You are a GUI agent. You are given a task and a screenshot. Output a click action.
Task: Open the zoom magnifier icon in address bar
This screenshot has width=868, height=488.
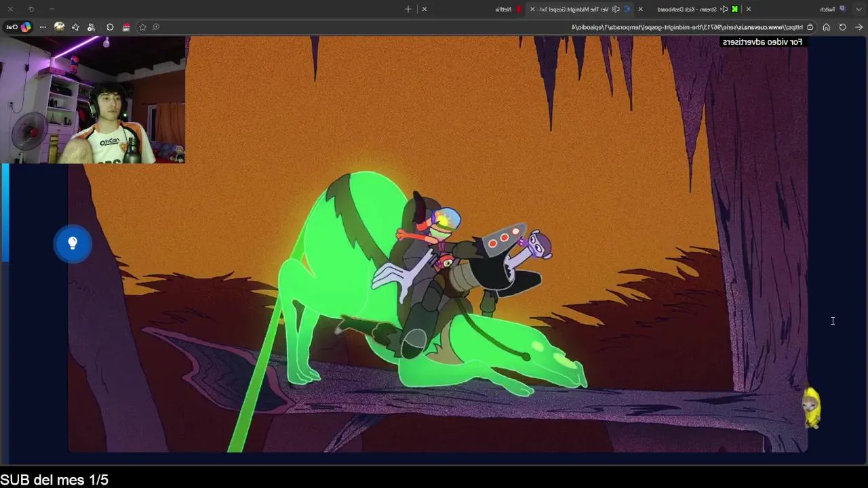coord(156,27)
